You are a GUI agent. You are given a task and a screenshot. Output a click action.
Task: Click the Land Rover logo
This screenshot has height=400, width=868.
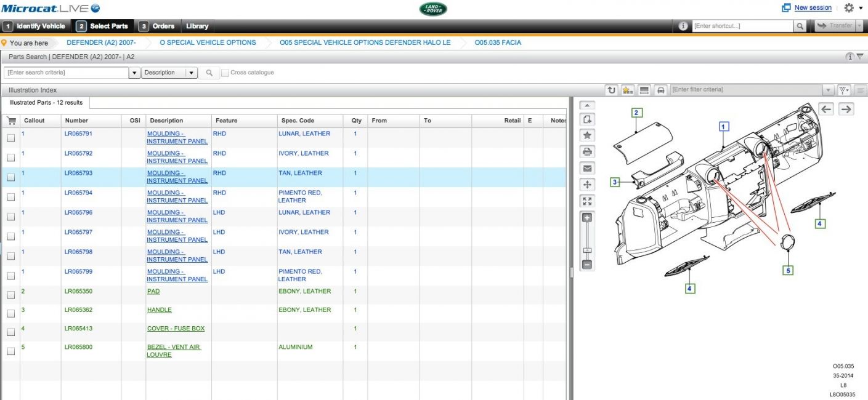434,9
